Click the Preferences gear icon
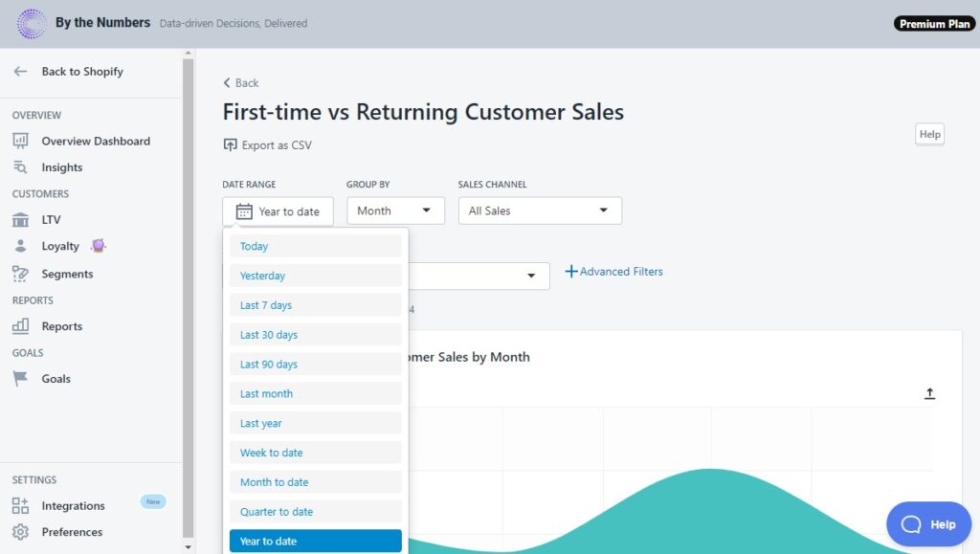 click(x=20, y=532)
